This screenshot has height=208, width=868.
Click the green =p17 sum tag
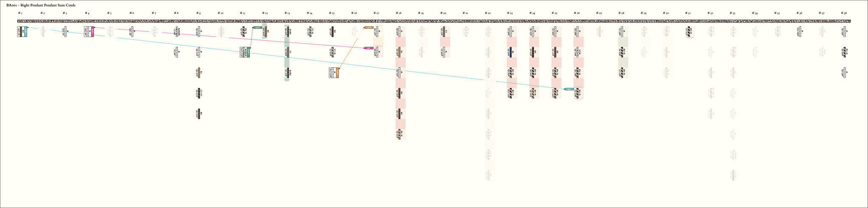click(x=258, y=28)
